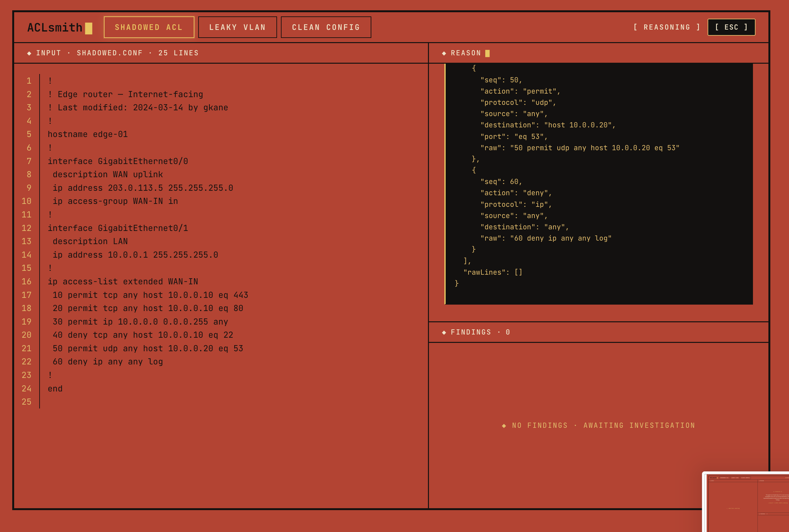Click the ACLsmith logo text
789x532 pixels.
click(55, 28)
